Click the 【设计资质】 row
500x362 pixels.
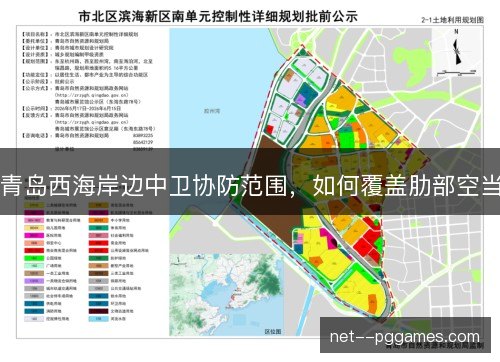pyautogui.click(x=62, y=54)
